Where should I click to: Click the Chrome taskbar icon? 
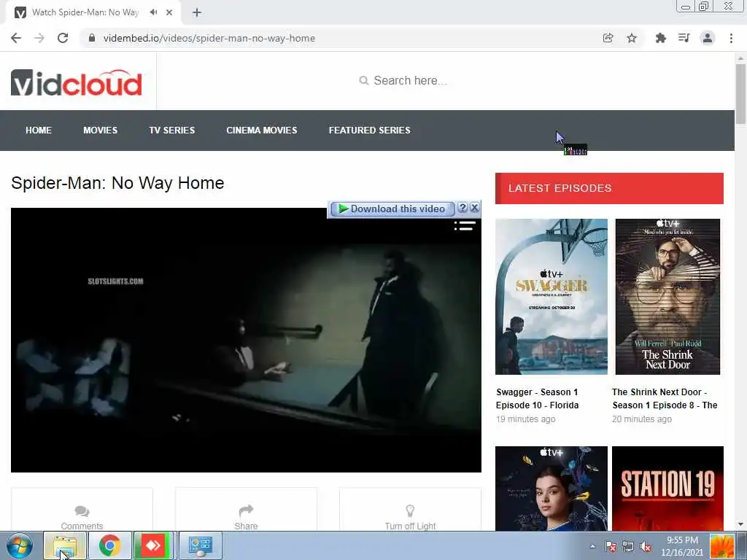pyautogui.click(x=109, y=545)
